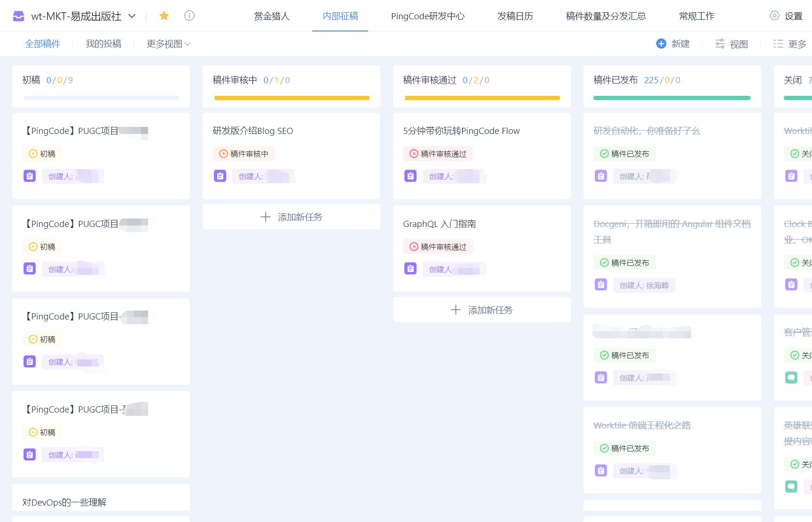This screenshot has height=522, width=812.
Task: Toggle the favorite star icon
Action: pyautogui.click(x=164, y=16)
